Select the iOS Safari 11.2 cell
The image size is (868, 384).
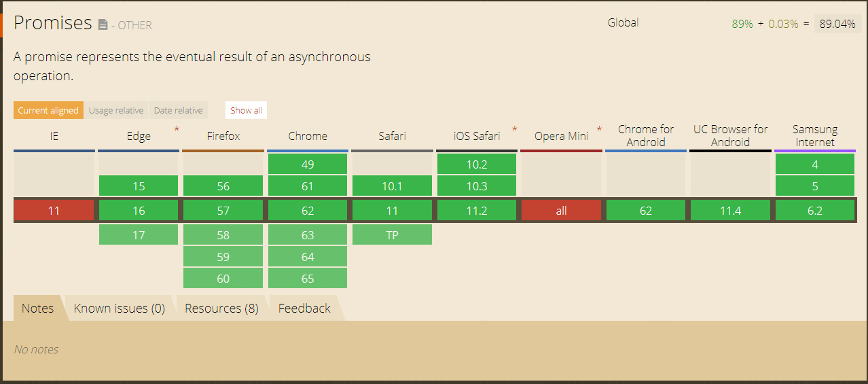(477, 211)
